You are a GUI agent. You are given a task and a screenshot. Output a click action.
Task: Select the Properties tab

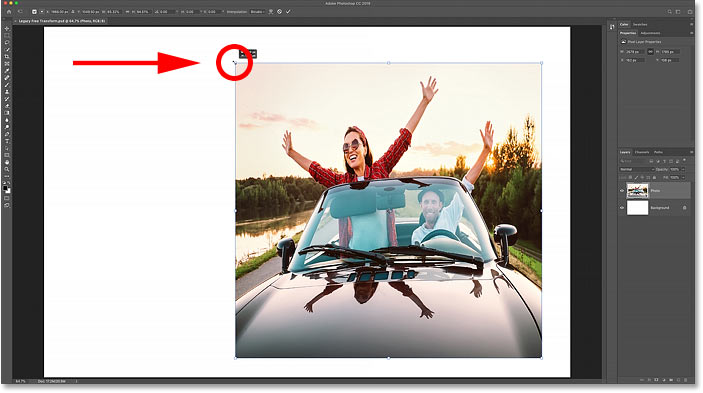(628, 33)
